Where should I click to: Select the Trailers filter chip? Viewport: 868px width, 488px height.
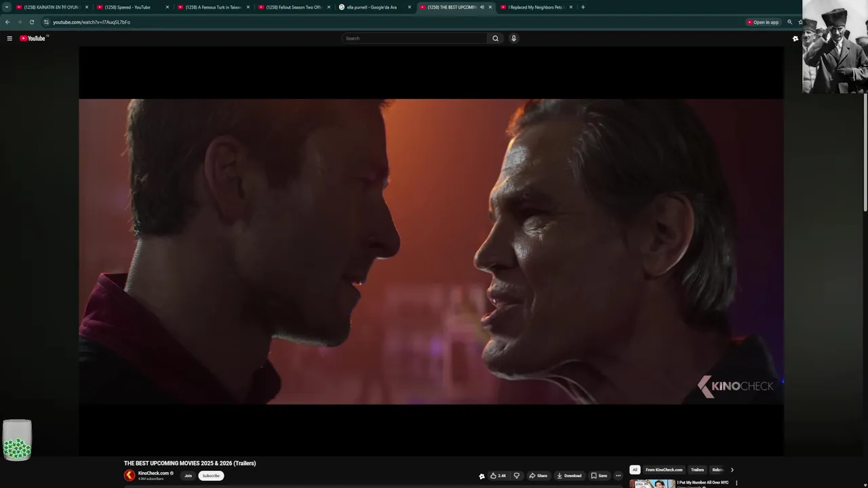pos(697,470)
